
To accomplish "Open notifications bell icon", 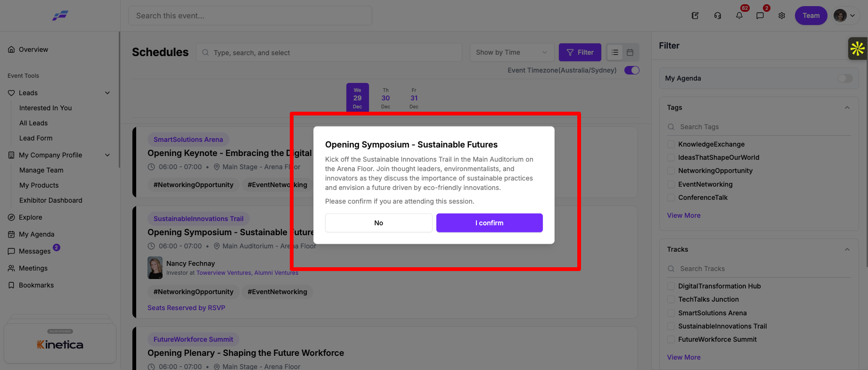I will 739,16.
